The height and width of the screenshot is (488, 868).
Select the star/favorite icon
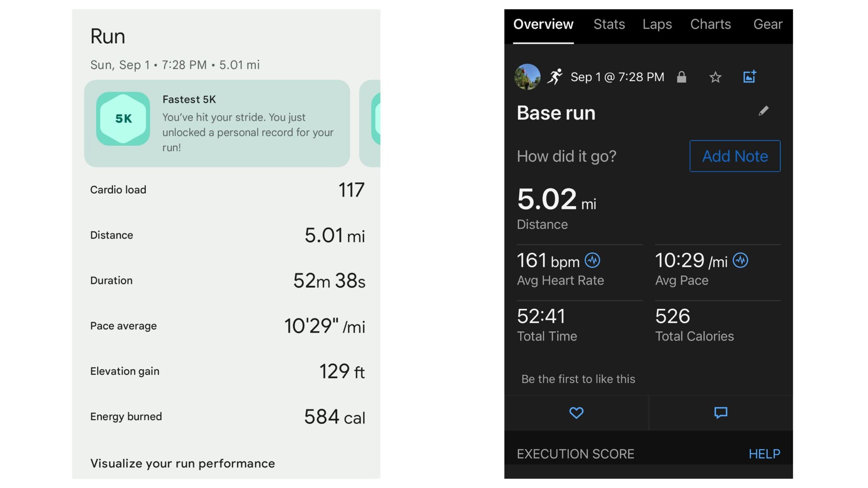pos(715,76)
